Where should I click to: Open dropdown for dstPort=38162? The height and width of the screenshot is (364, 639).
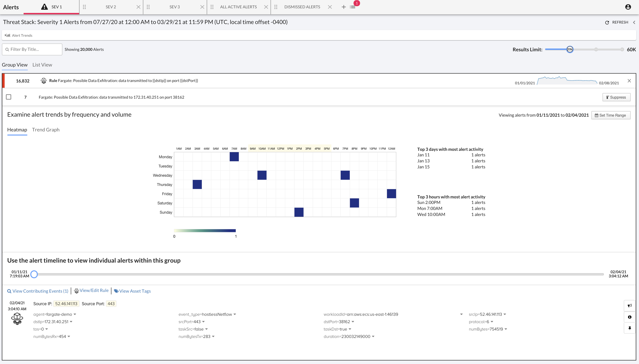pos(353,322)
